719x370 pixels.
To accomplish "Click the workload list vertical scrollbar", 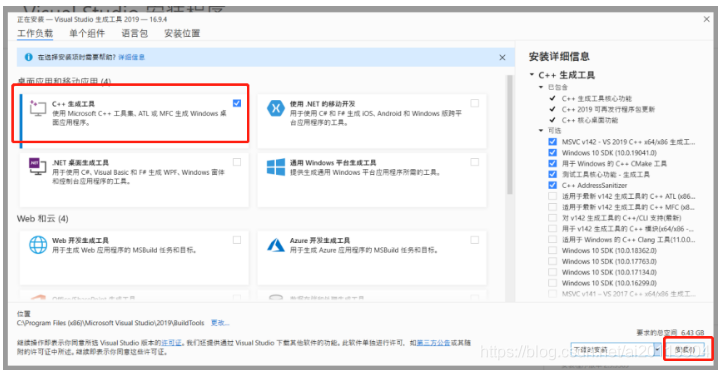I will click(x=509, y=134).
